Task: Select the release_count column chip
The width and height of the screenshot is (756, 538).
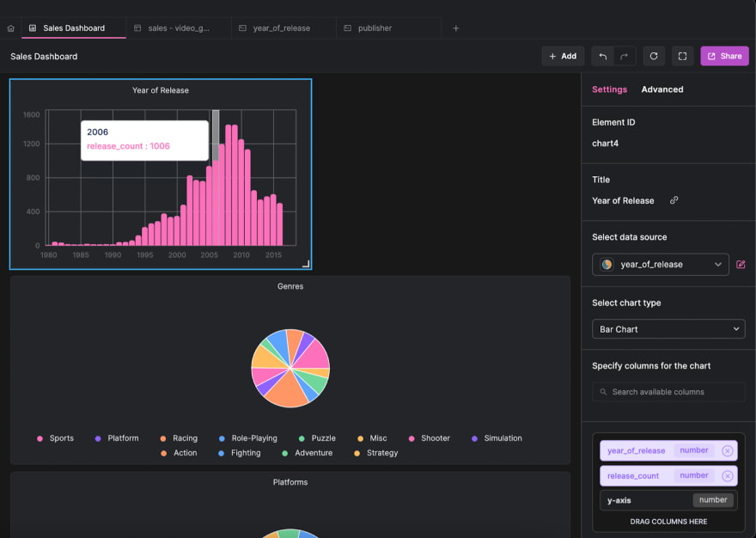Action: click(668, 476)
